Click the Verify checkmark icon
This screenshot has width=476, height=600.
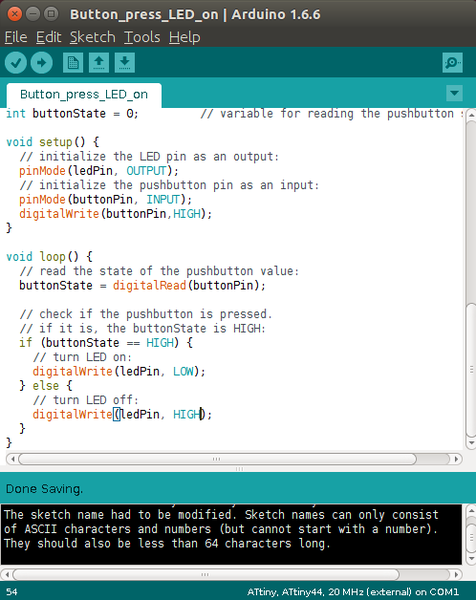pos(16,62)
